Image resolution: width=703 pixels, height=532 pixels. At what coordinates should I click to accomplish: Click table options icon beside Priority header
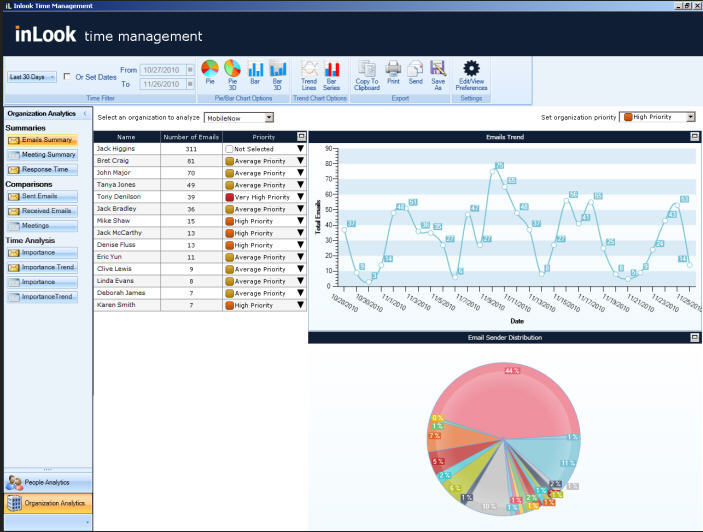point(301,136)
